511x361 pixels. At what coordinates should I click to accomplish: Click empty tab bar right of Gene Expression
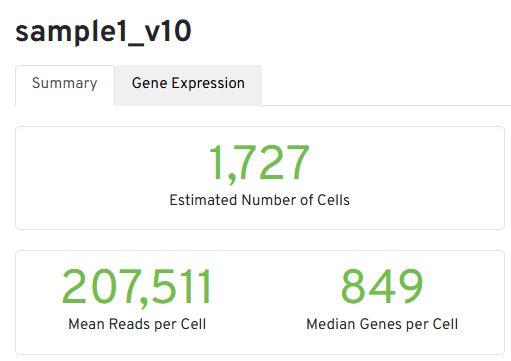coord(383,85)
